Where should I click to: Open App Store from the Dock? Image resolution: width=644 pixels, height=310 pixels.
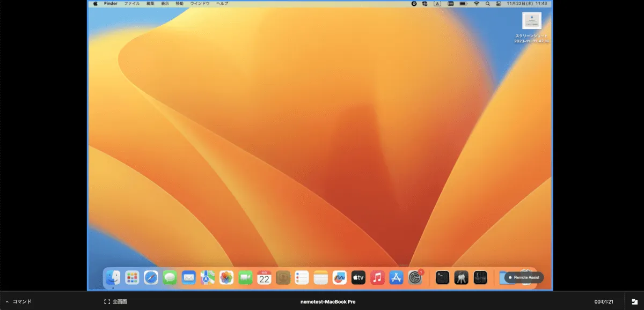tap(396, 277)
